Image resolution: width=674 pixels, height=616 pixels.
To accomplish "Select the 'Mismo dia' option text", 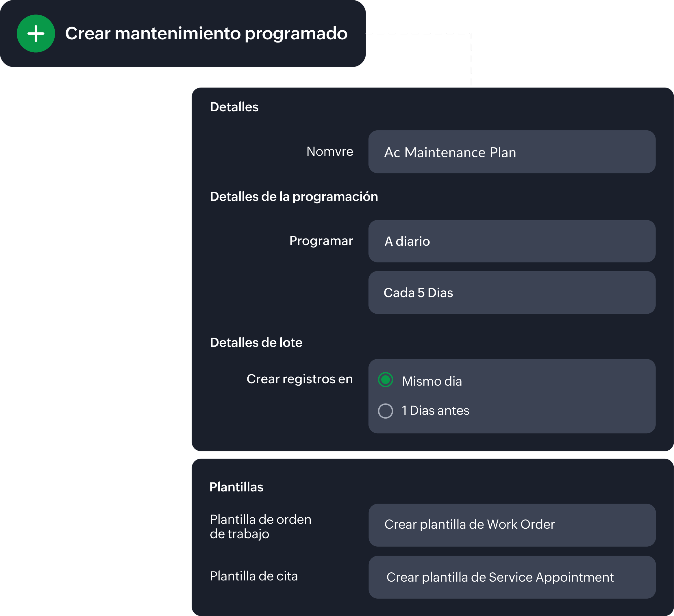I will tap(432, 381).
